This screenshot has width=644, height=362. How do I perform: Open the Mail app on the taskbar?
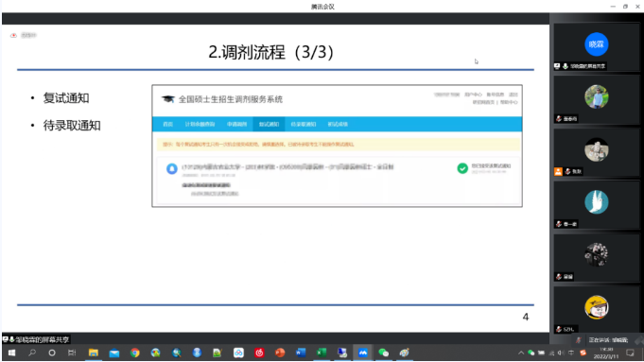click(x=114, y=353)
